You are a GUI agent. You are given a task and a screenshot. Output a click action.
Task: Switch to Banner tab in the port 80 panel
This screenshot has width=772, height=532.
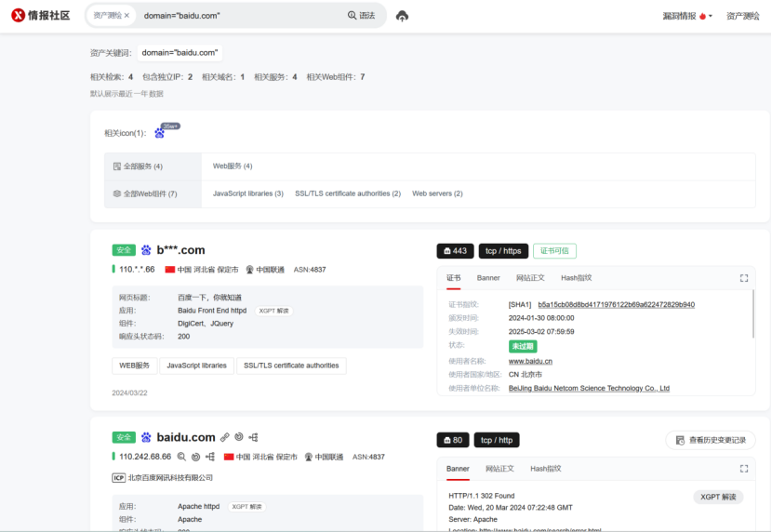click(458, 469)
